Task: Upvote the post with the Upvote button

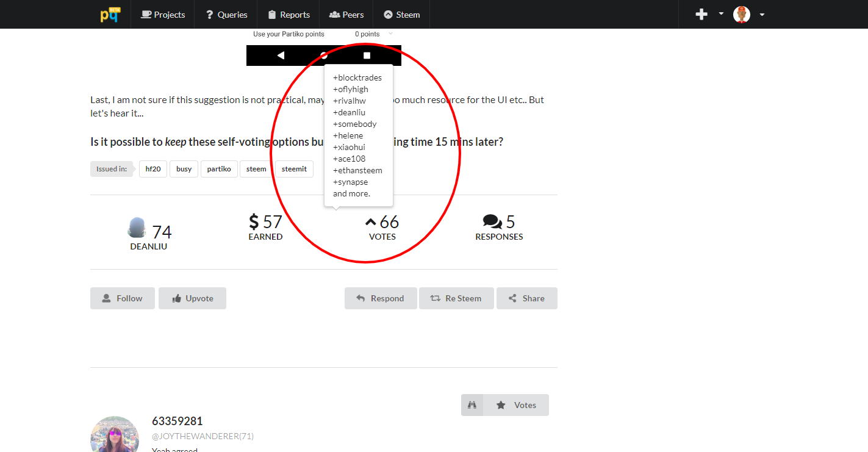Action: tap(192, 298)
